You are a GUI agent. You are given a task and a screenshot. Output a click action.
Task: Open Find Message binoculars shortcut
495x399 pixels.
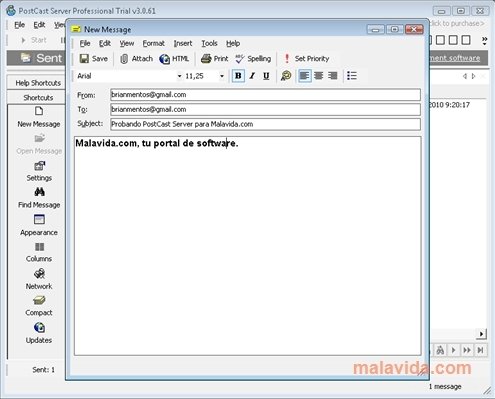coord(39,198)
